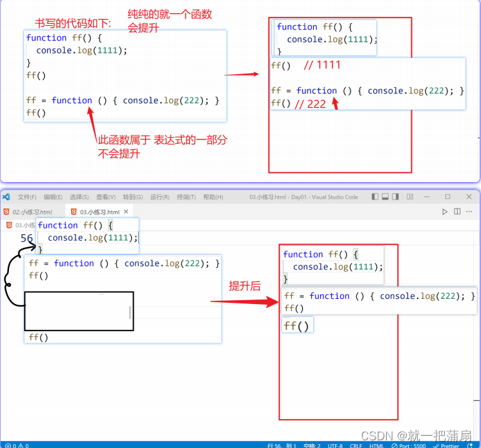Open the 查看(V) menu
Viewport: 481px width, 448px height.
click(x=106, y=197)
